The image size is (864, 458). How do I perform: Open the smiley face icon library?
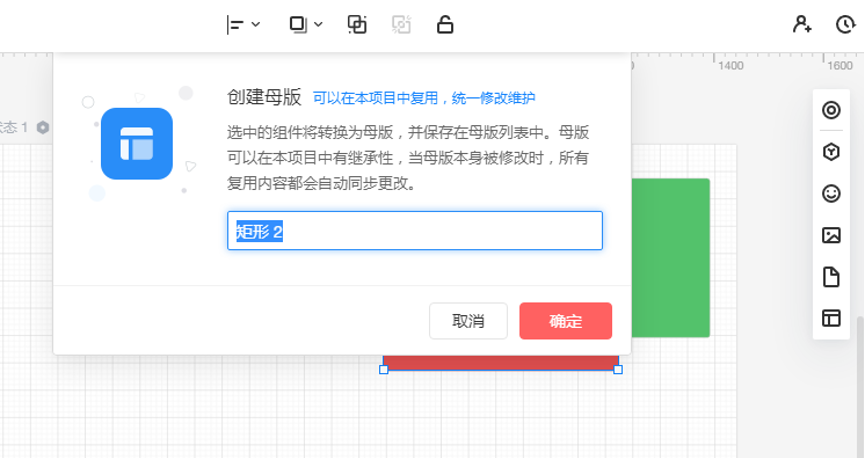click(x=831, y=194)
